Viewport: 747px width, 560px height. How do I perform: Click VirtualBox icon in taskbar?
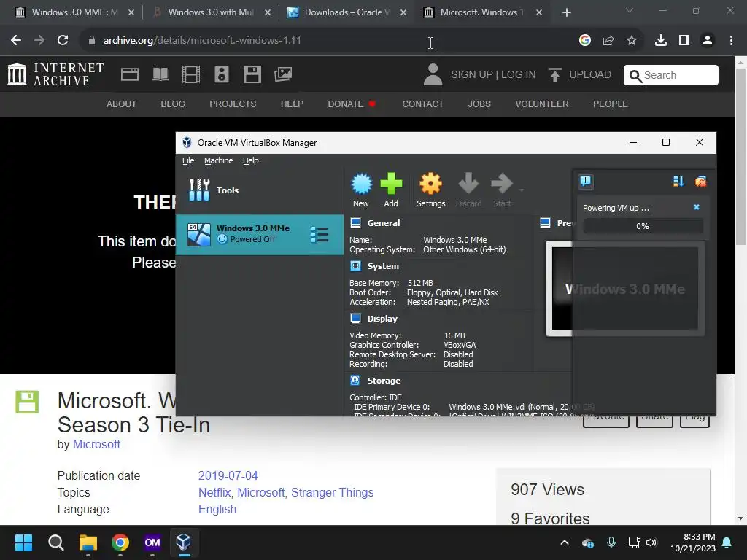tap(183, 542)
